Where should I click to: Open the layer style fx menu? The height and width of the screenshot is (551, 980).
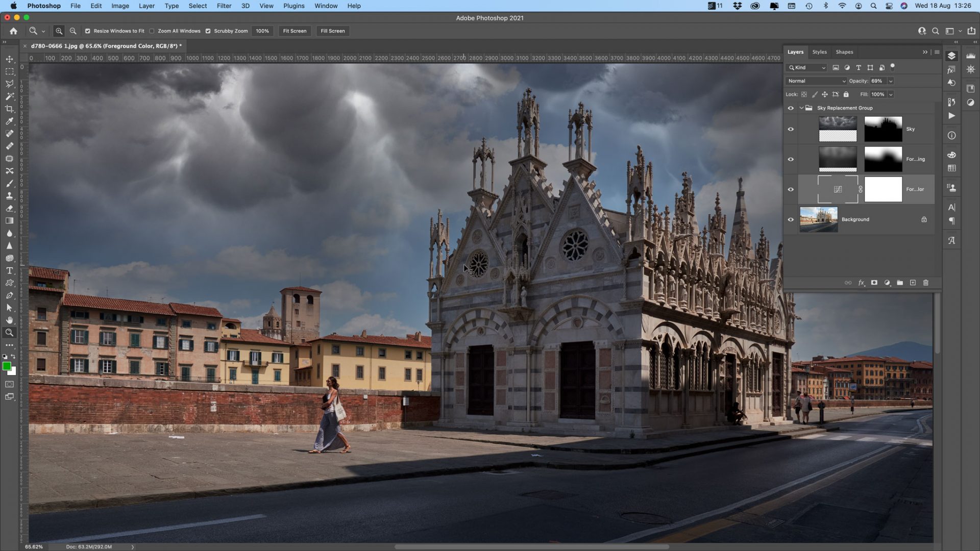(x=861, y=283)
